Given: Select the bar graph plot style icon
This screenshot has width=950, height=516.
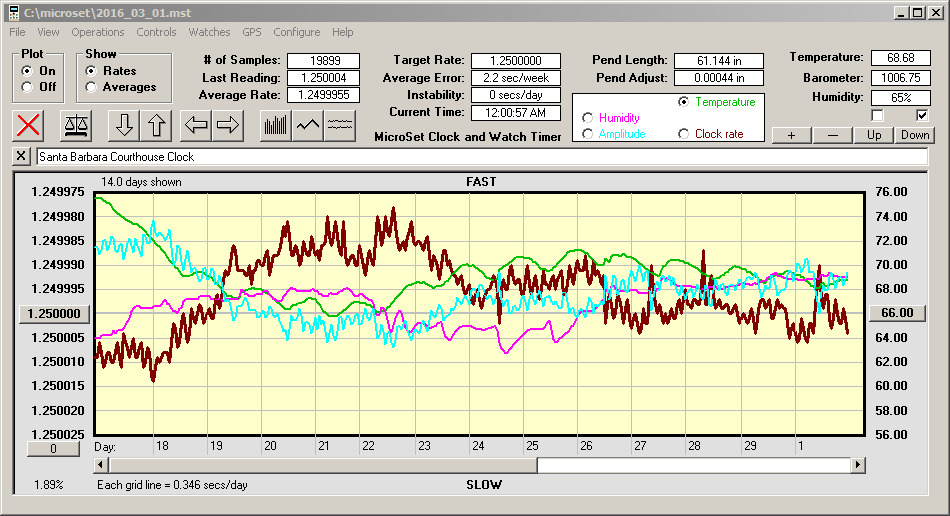Looking at the screenshot, I should tap(275, 125).
